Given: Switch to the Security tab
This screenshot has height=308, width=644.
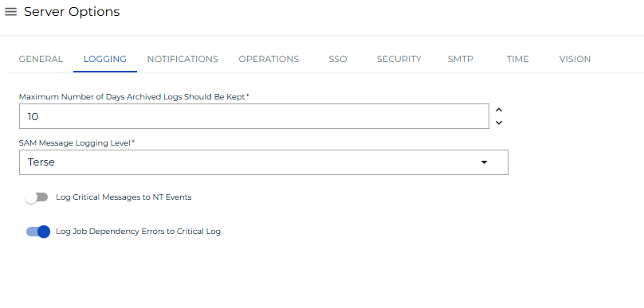Looking at the screenshot, I should pyautogui.click(x=399, y=59).
